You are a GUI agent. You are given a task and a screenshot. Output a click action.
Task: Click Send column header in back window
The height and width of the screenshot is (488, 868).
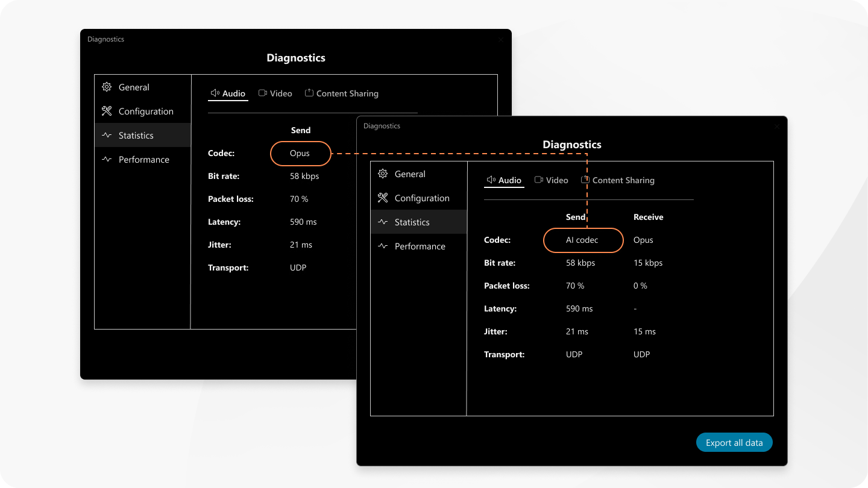tap(301, 130)
